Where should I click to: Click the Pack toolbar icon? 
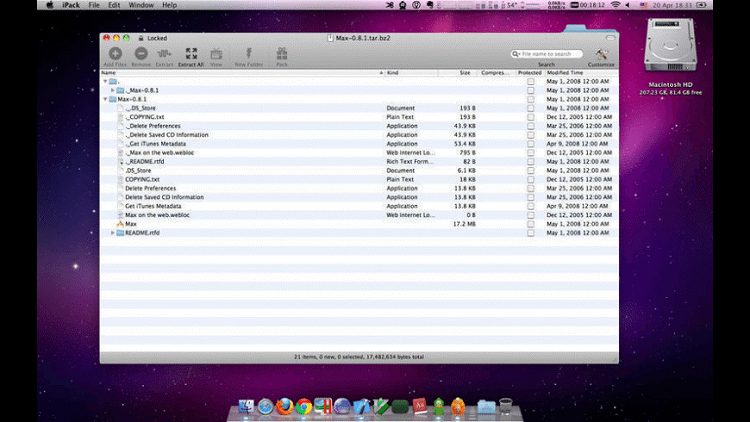(x=282, y=54)
